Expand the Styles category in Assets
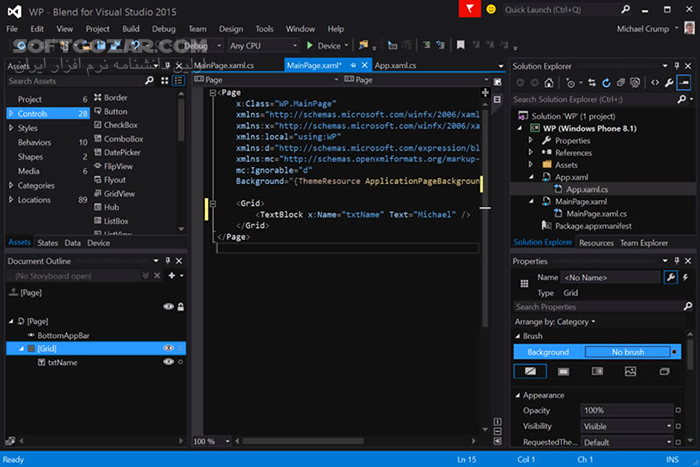 click(11, 128)
